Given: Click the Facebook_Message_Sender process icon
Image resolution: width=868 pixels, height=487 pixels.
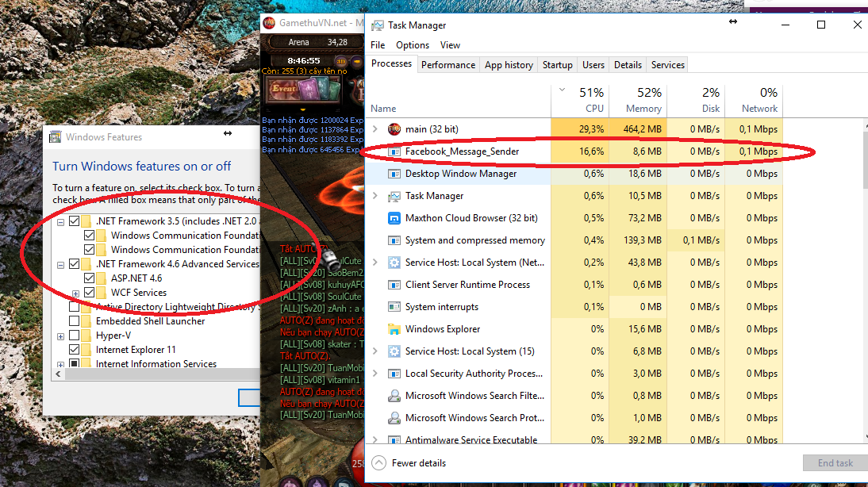Looking at the screenshot, I should [x=394, y=151].
